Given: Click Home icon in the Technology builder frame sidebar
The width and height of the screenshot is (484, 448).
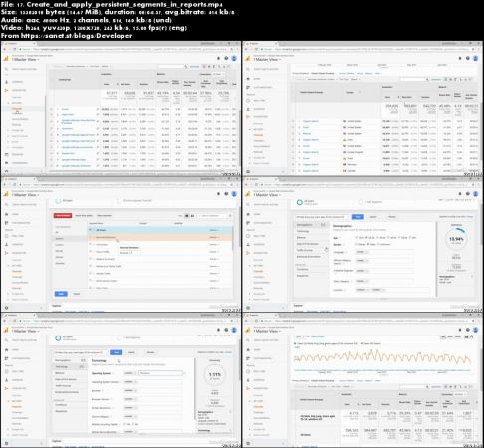Looking at the screenshot, I should [6, 350].
